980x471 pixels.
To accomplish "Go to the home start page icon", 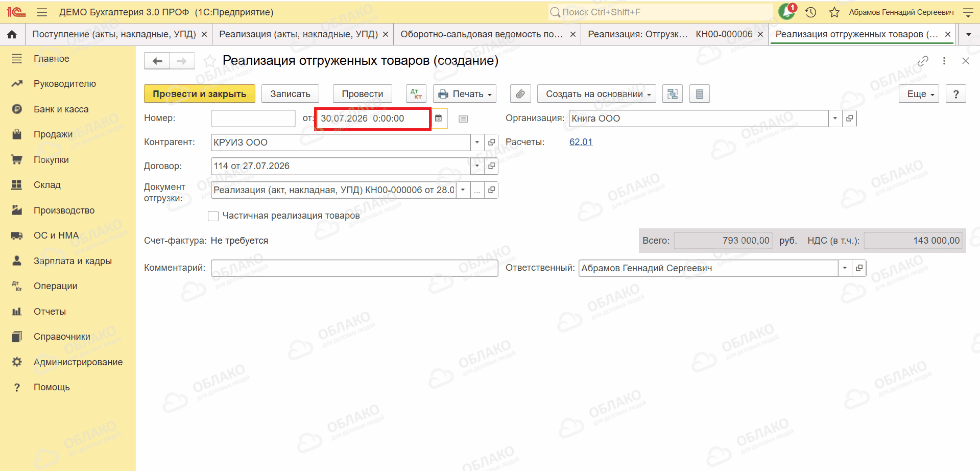I will (12, 34).
